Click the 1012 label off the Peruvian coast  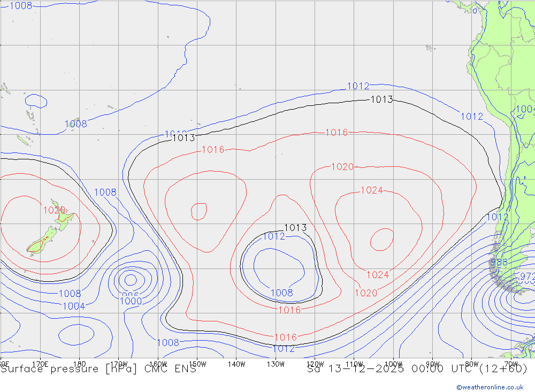pos(472,117)
